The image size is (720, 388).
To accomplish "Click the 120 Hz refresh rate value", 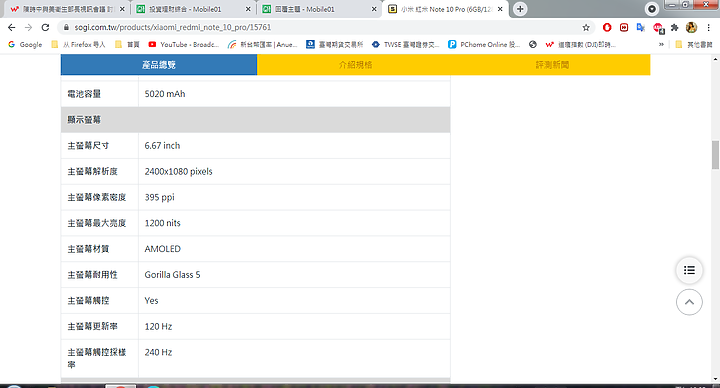I will pyautogui.click(x=158, y=326).
